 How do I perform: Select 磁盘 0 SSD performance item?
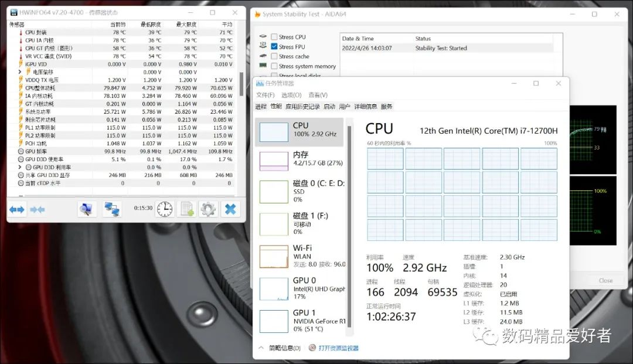coord(299,191)
